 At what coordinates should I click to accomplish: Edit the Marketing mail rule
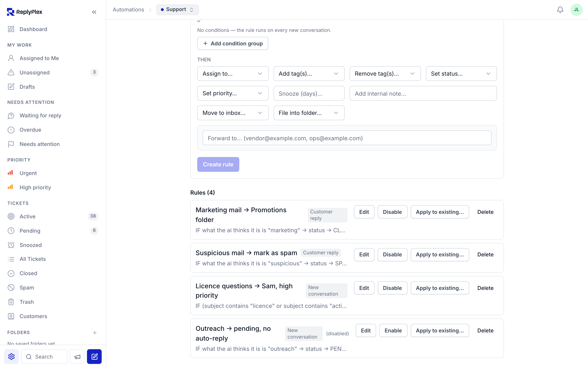tap(364, 212)
